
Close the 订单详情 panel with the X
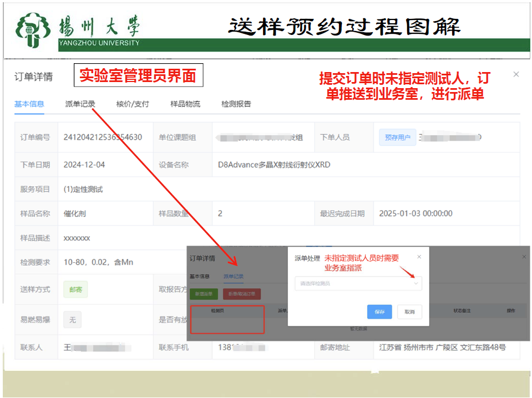[x=516, y=74]
